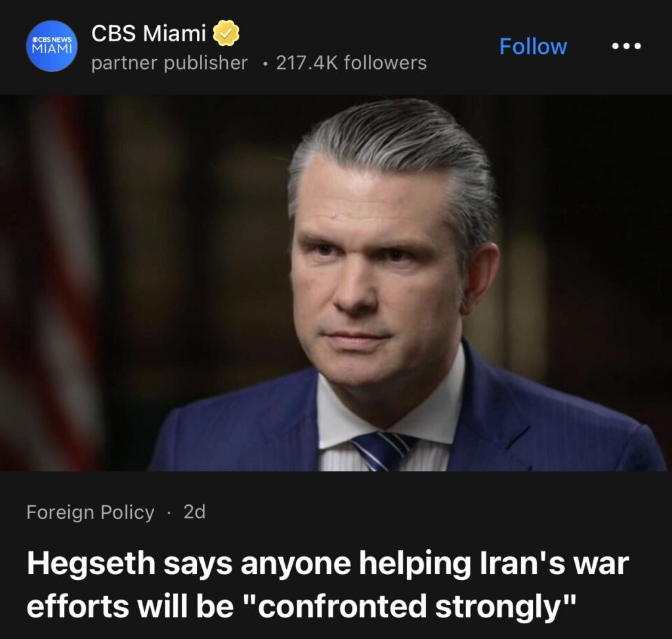Click the 2d timestamp
The height and width of the screenshot is (639, 672).
[194, 512]
